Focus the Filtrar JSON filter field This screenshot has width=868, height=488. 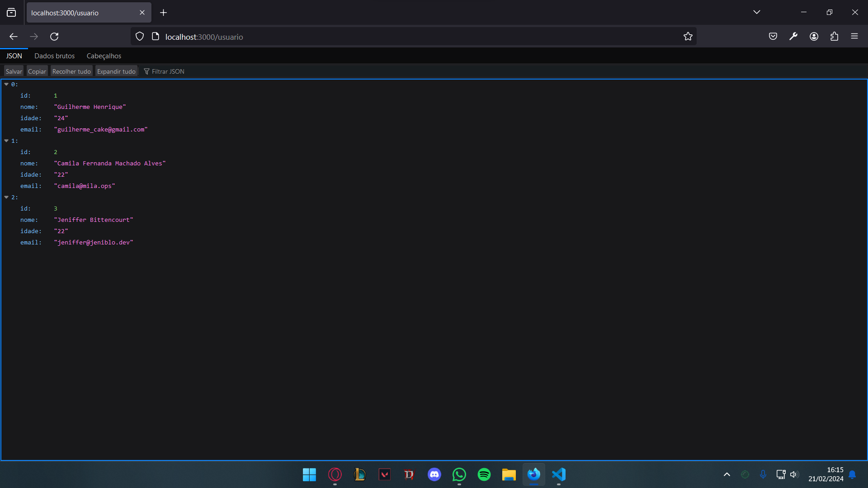tap(168, 71)
